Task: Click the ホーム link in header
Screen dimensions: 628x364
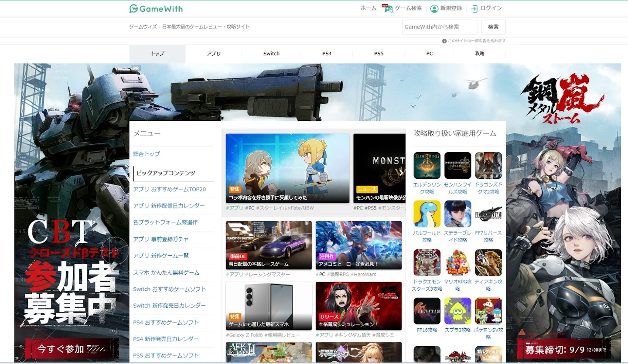Action: (368, 8)
